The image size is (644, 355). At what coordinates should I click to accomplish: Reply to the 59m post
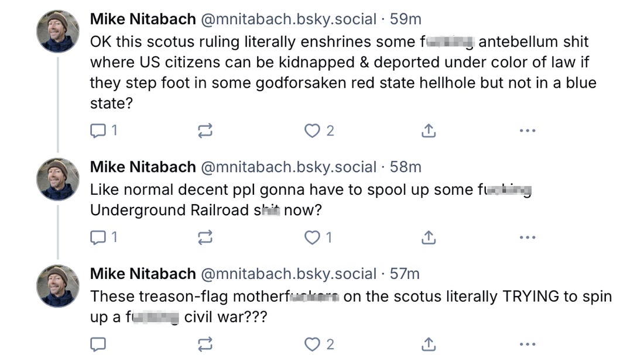point(97,131)
